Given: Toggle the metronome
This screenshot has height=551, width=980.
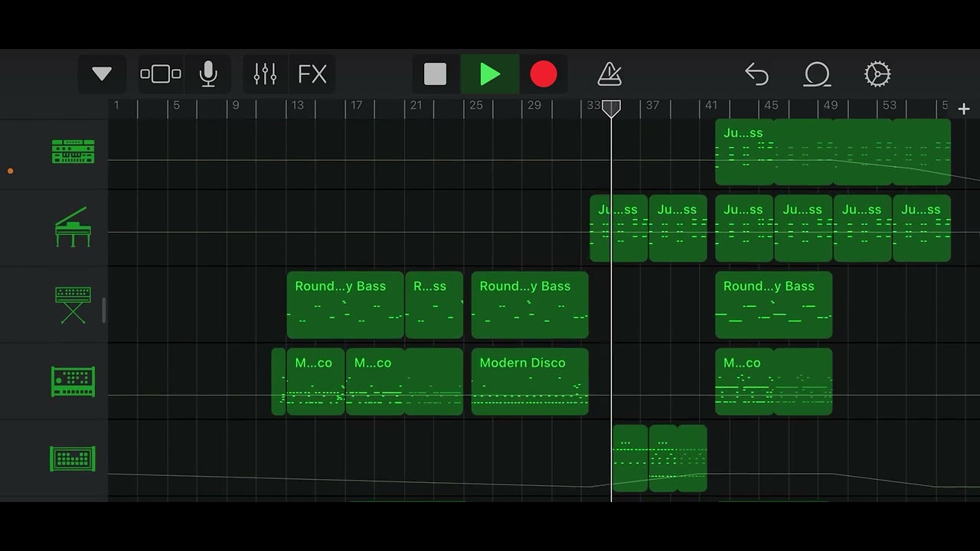Looking at the screenshot, I should click(609, 74).
